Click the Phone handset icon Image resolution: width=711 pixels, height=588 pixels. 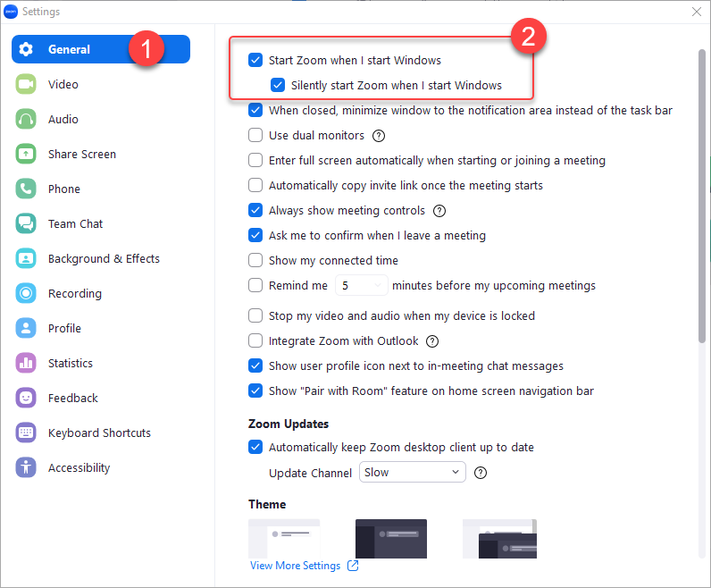click(26, 189)
